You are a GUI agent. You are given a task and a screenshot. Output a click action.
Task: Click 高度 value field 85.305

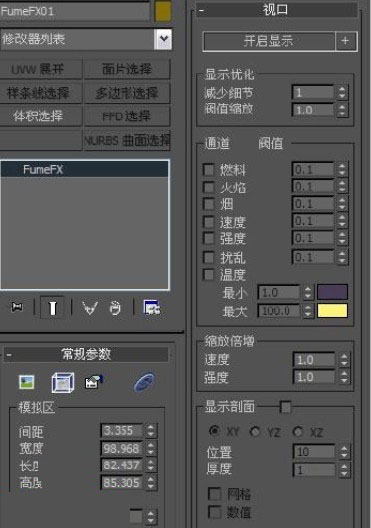pos(122,483)
